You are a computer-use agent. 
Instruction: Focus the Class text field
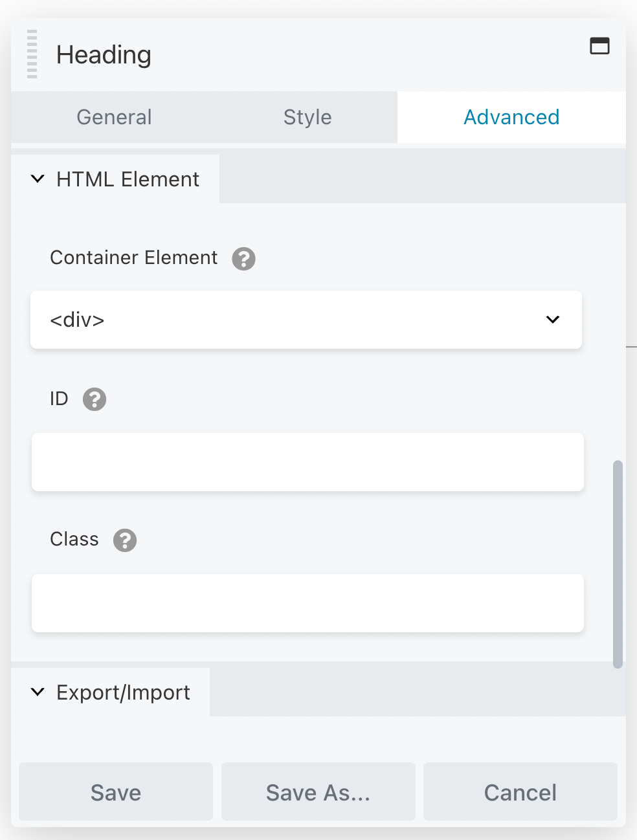307,603
